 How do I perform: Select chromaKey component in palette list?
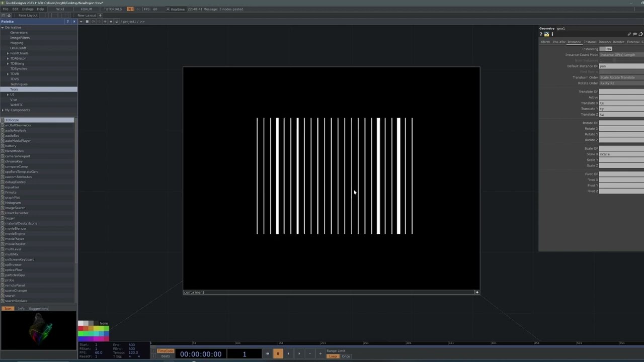click(14, 161)
